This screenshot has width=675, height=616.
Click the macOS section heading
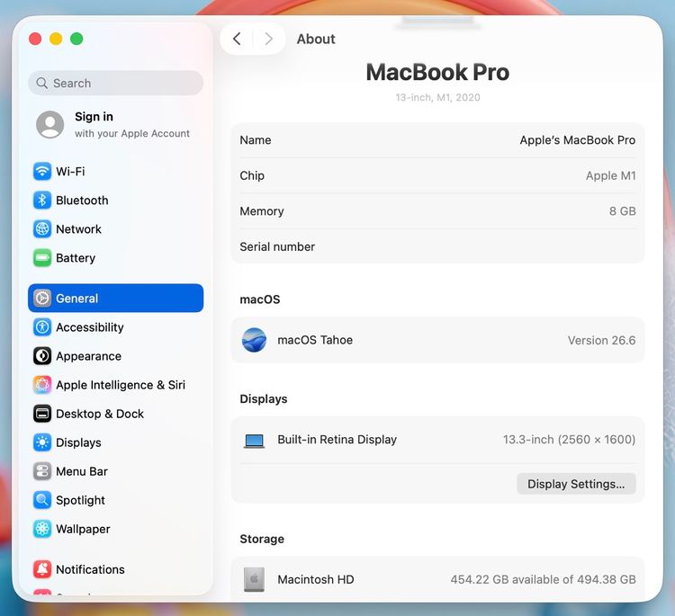click(259, 299)
